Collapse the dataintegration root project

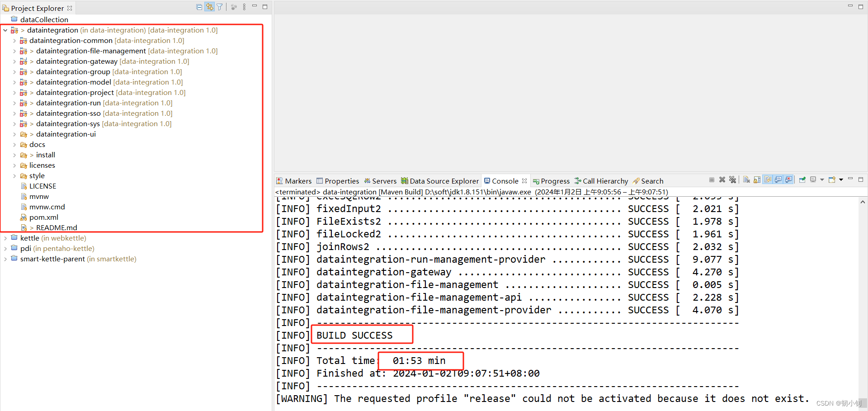(x=5, y=30)
